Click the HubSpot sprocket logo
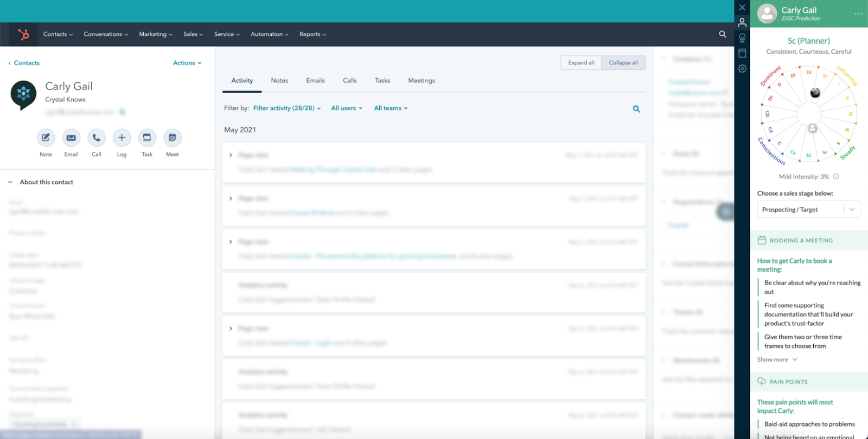This screenshot has width=868, height=439. (x=23, y=35)
